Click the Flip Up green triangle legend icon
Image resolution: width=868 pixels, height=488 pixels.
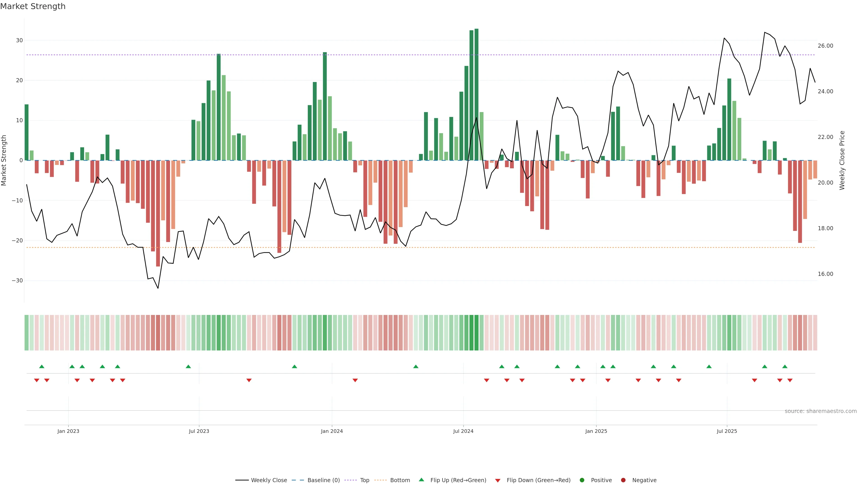point(421,480)
